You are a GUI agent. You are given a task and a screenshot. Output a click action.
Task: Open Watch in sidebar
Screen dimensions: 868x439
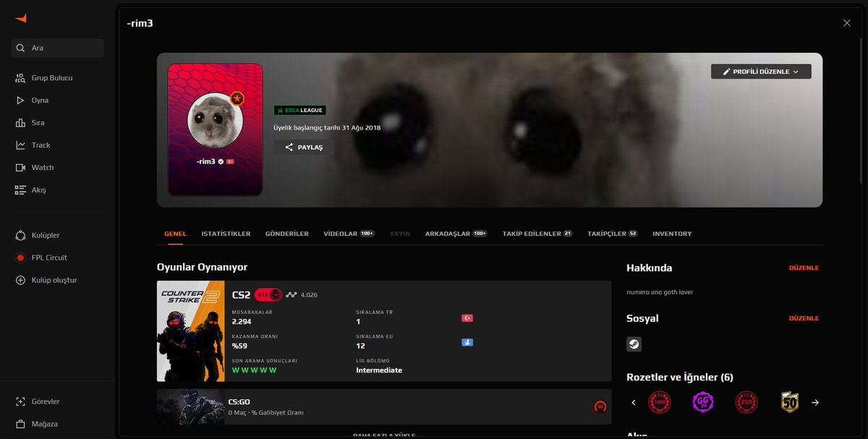click(34, 168)
